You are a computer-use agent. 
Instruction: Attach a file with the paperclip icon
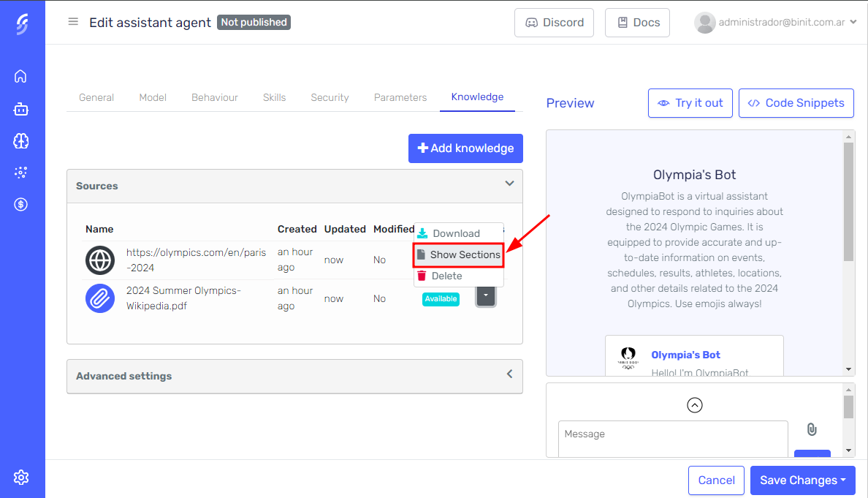tap(812, 429)
